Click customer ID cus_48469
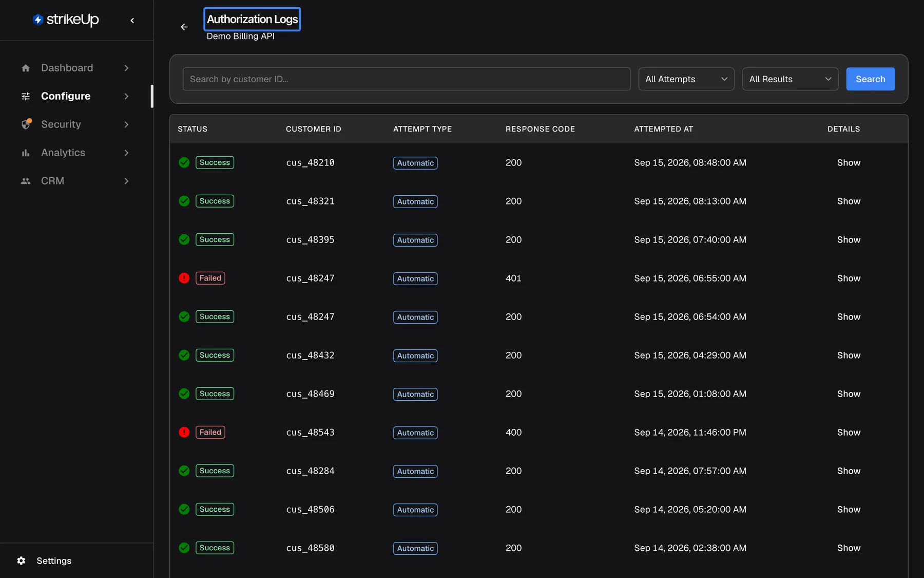 click(x=310, y=394)
